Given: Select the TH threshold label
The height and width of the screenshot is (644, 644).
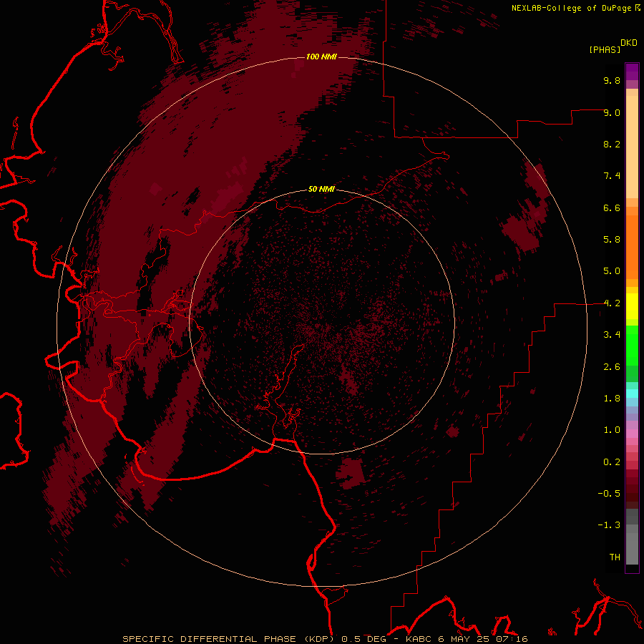Looking at the screenshot, I should pos(615,557).
